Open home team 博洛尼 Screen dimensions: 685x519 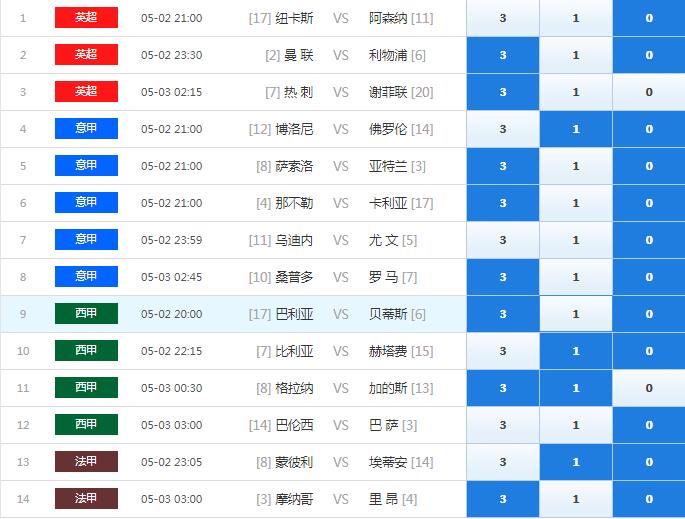294,129
